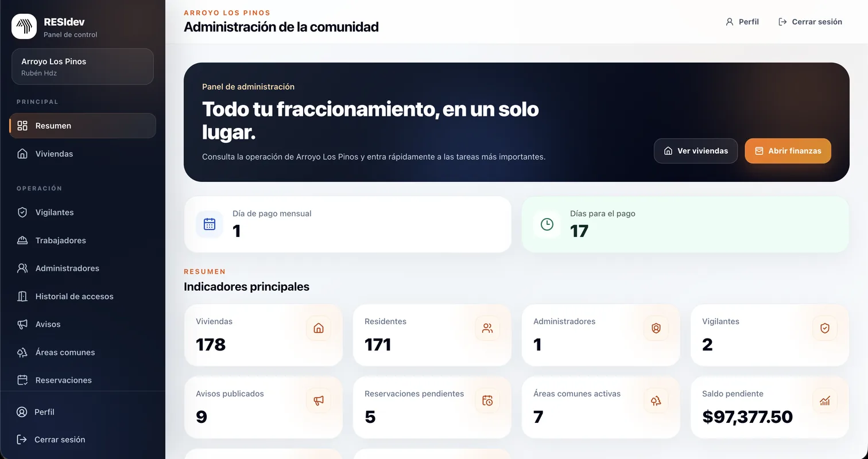The width and height of the screenshot is (868, 459).
Task: Click the user icon next to the header's Perfil
Action: (x=730, y=22)
